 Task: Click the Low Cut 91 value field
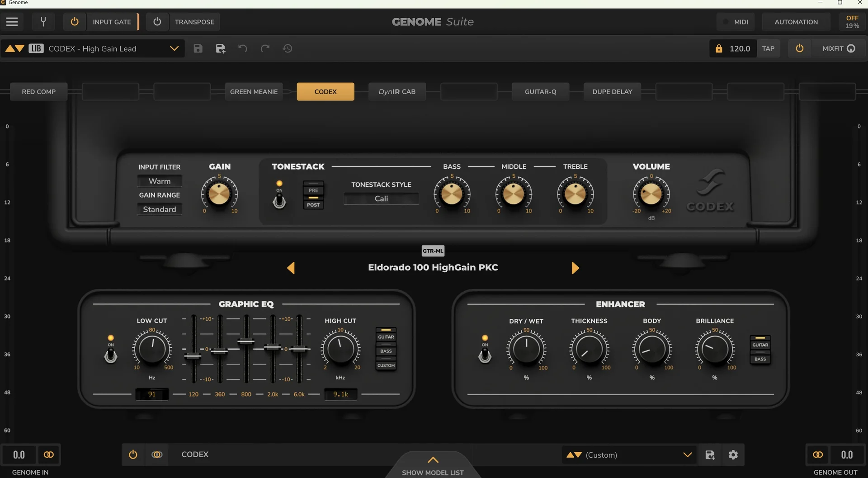click(152, 394)
